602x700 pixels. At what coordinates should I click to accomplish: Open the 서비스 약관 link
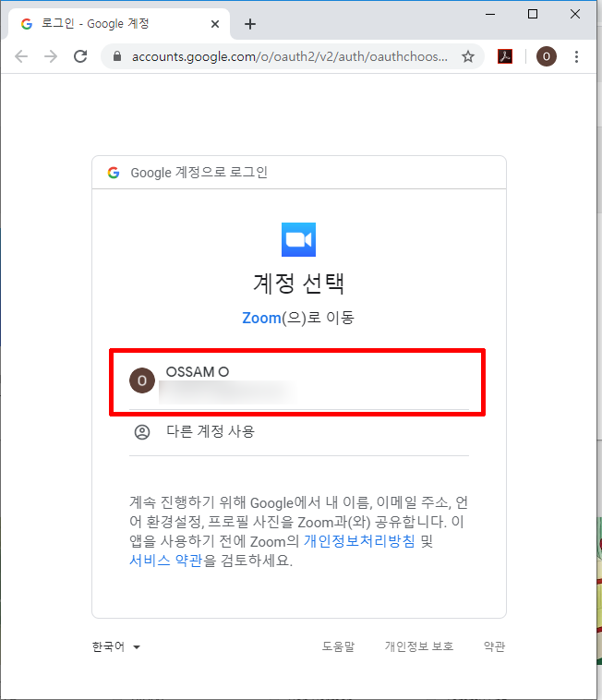(165, 560)
